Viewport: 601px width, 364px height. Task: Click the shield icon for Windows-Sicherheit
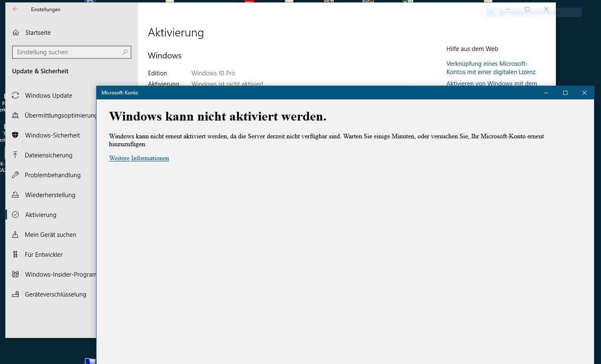pyautogui.click(x=15, y=135)
